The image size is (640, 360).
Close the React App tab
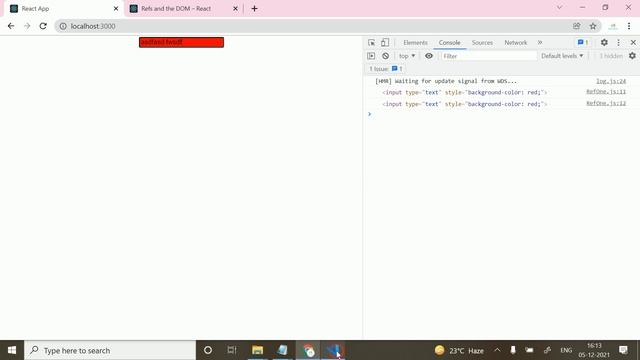click(x=116, y=9)
